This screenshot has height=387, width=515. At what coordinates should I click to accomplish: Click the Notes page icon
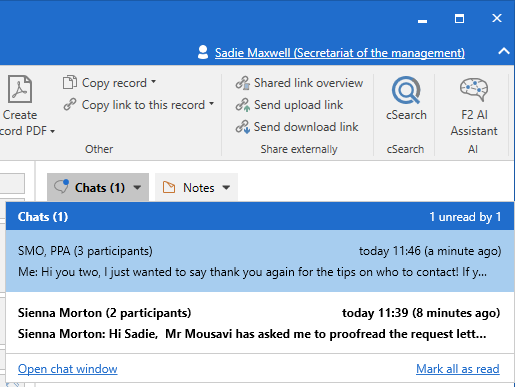[169, 187]
